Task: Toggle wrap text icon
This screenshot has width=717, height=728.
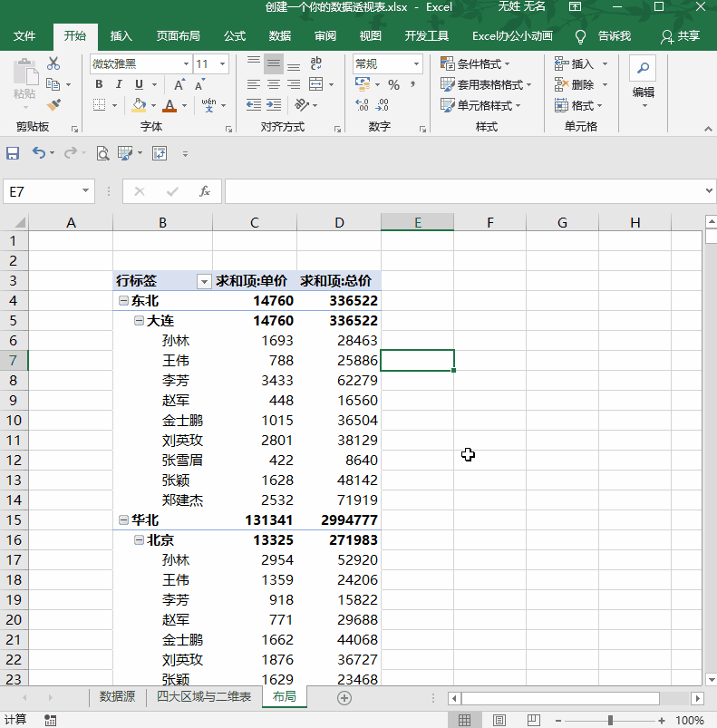Action: tap(316, 63)
